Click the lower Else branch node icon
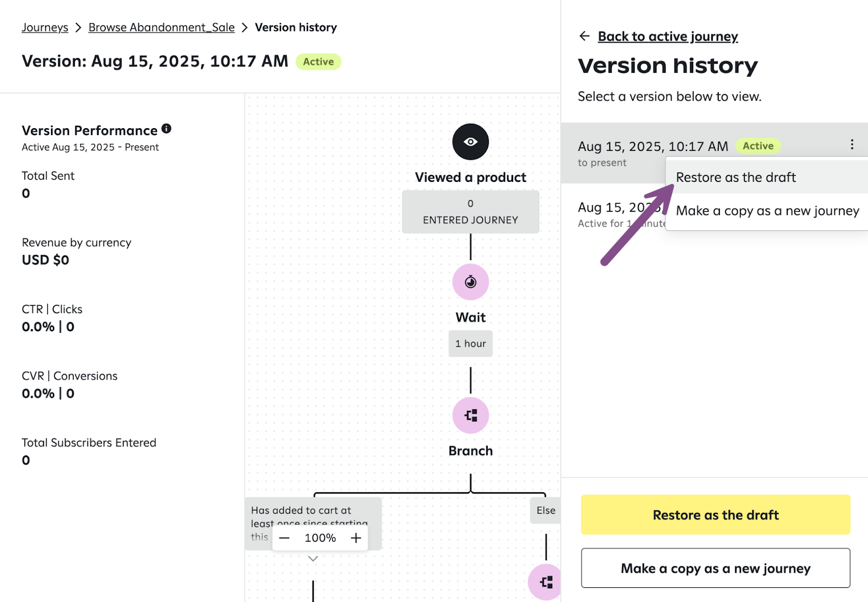 coord(545,582)
